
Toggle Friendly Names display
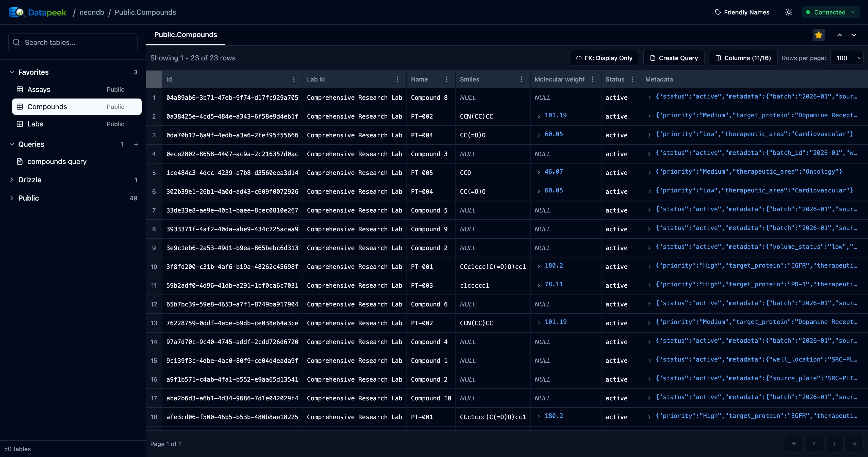click(742, 12)
